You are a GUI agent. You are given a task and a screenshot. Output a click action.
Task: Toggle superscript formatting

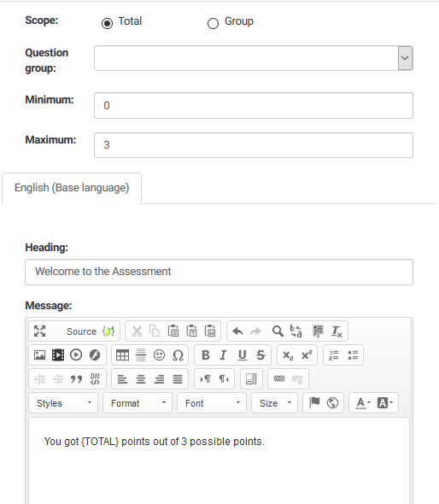coord(307,355)
